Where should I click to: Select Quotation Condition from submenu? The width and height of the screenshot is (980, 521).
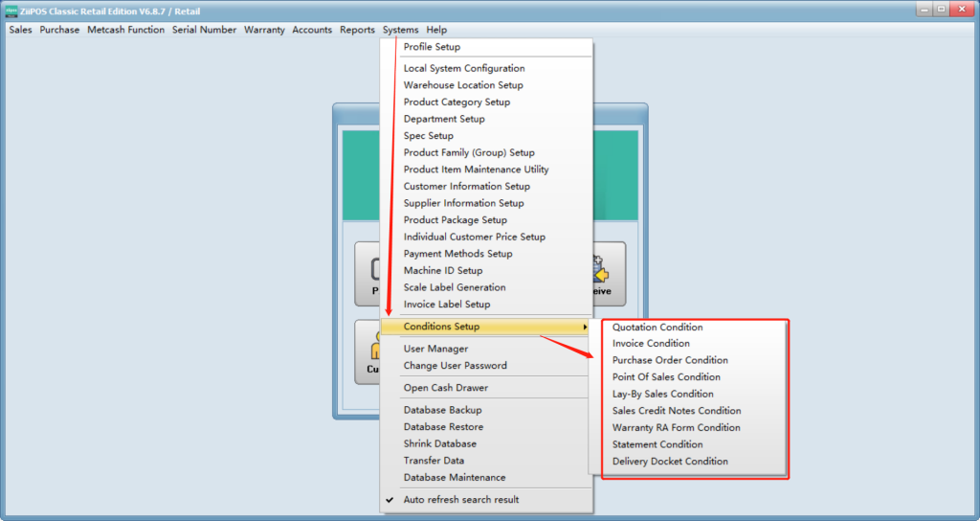click(657, 328)
